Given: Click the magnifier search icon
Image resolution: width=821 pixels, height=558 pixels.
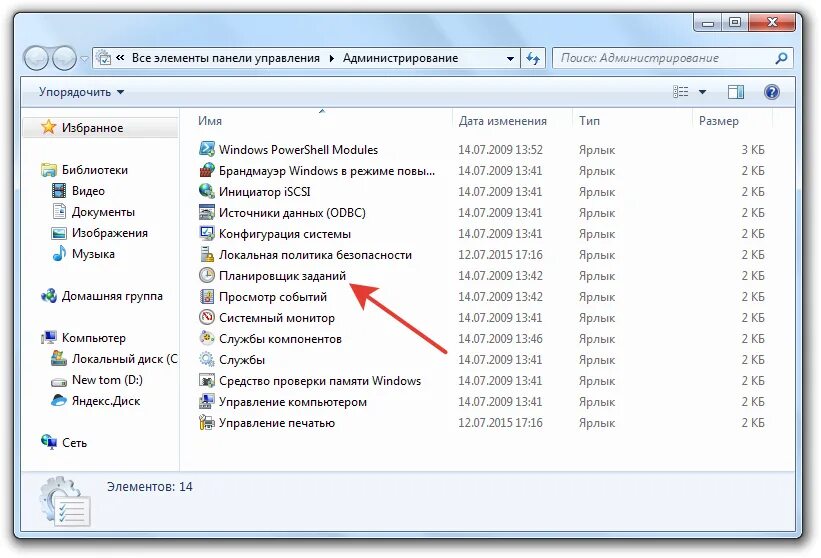Looking at the screenshot, I should [x=781, y=58].
